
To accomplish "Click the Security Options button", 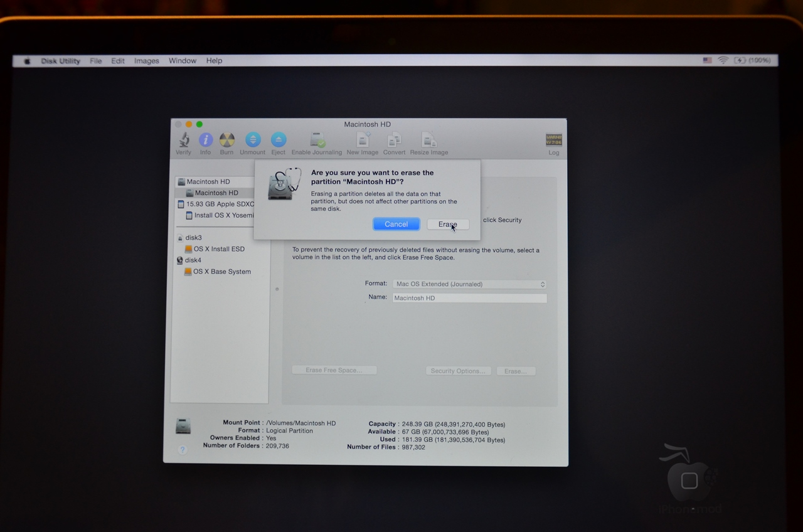I will [x=458, y=370].
